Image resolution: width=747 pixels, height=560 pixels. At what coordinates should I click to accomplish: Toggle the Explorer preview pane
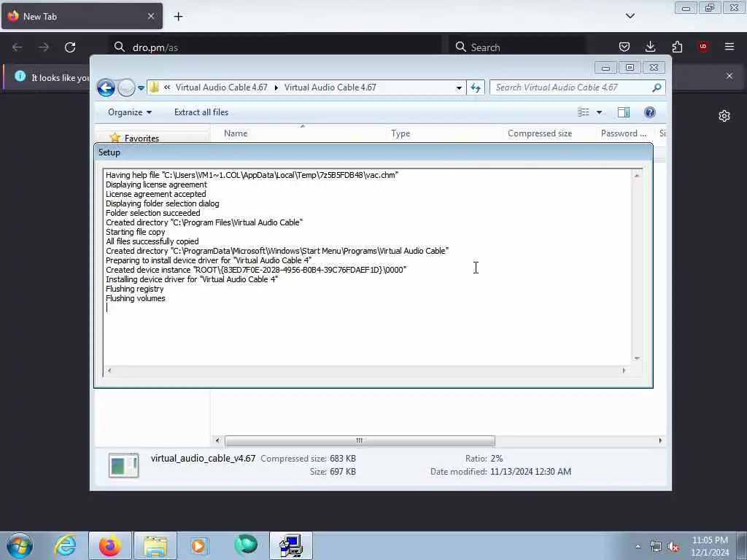(624, 112)
